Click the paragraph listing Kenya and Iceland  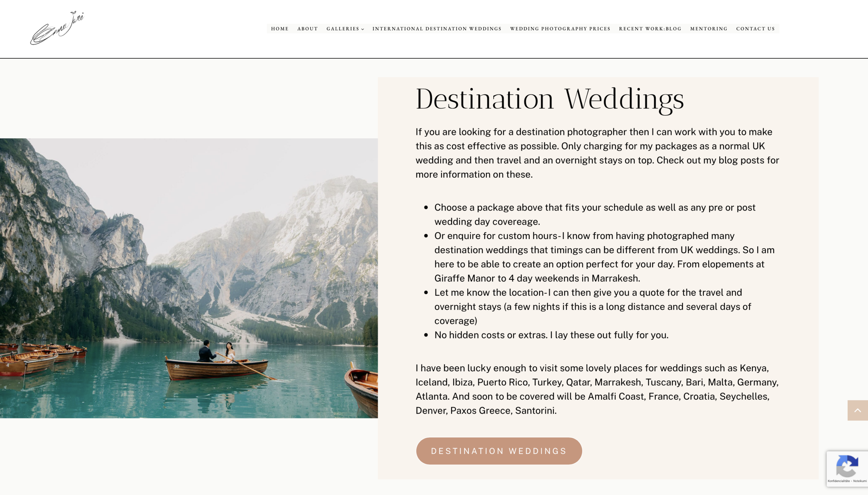pyautogui.click(x=597, y=389)
